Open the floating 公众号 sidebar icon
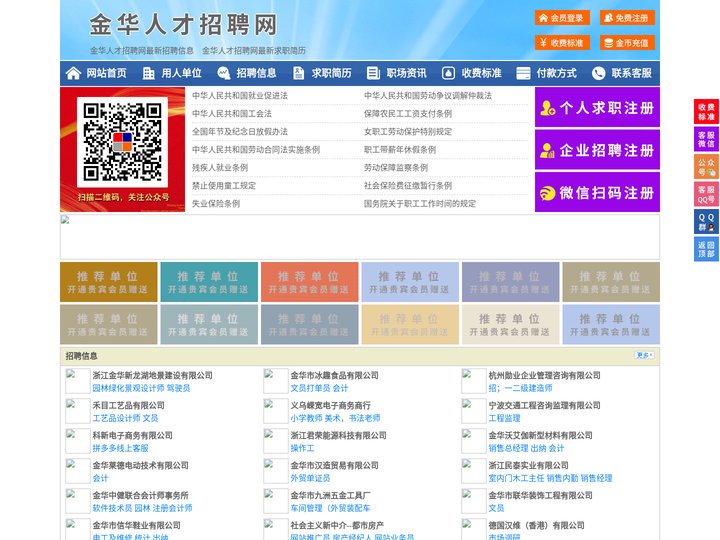The image size is (720, 540). coord(706,167)
